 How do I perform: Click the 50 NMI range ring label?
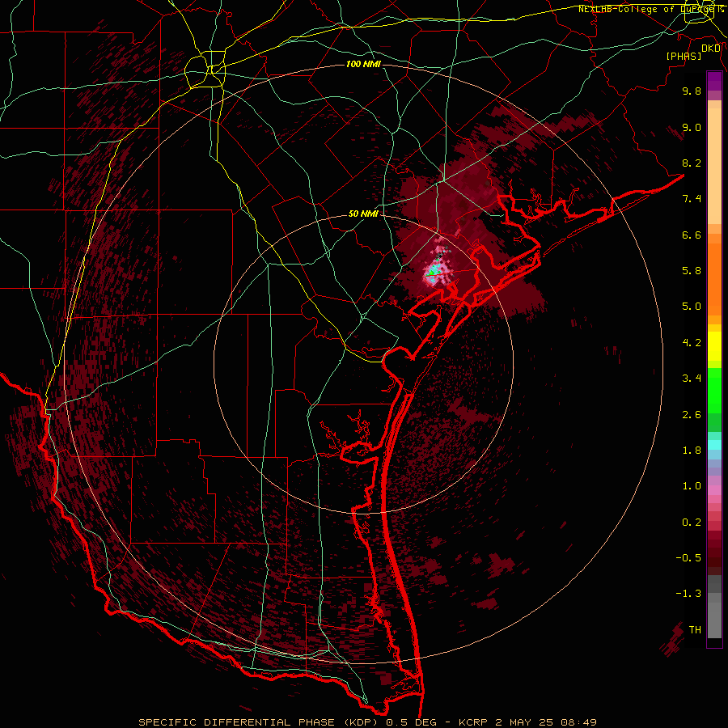(363, 214)
